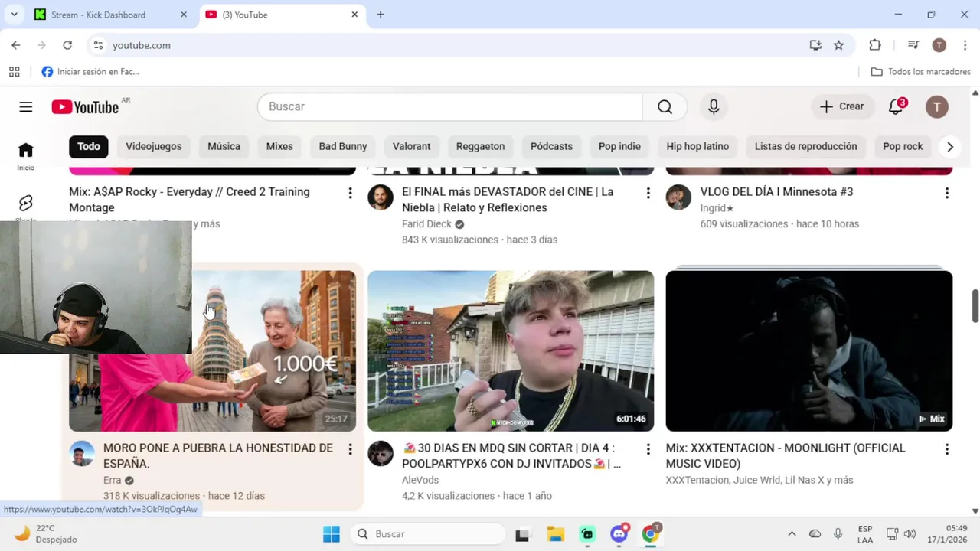
Task: Open the MORO PONE A PUEBRA video title
Action: pos(218,455)
